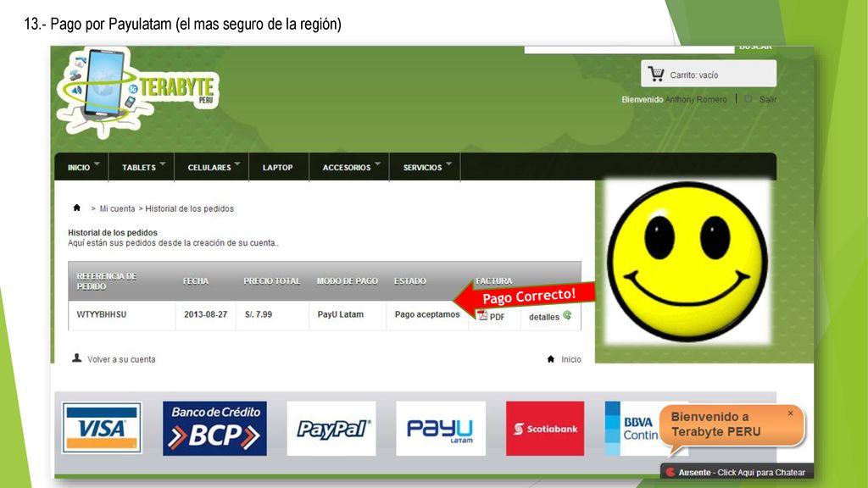Click the Terabyte Peru logo

[138, 91]
